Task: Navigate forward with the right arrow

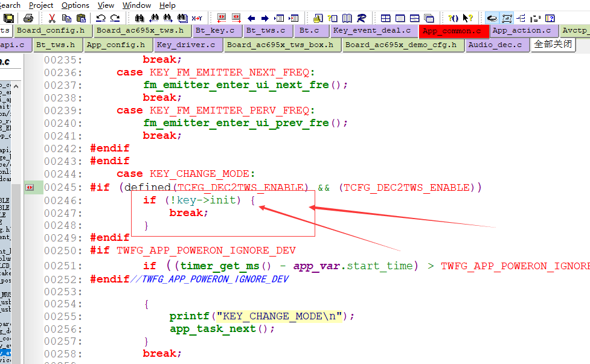Action: 265,18
